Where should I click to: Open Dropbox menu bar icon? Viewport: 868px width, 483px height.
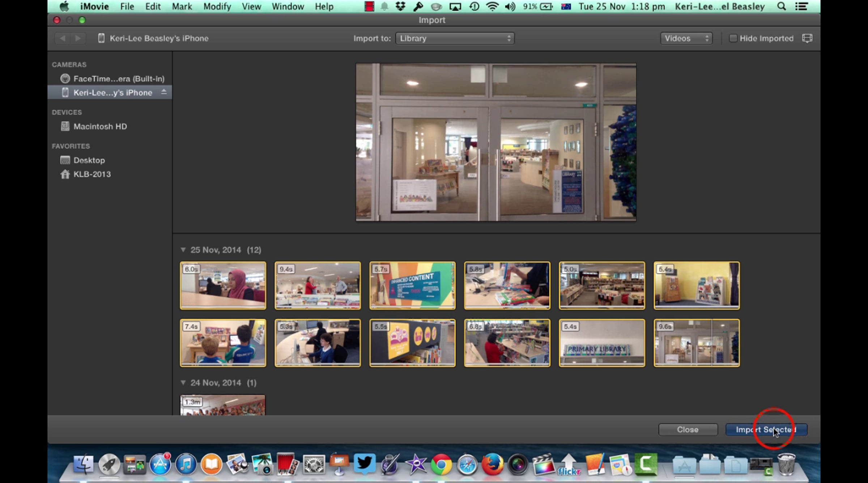[x=400, y=7]
